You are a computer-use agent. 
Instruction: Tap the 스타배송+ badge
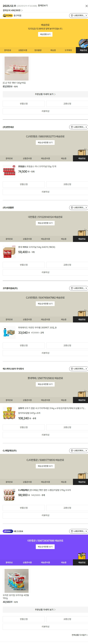click(8, 531)
